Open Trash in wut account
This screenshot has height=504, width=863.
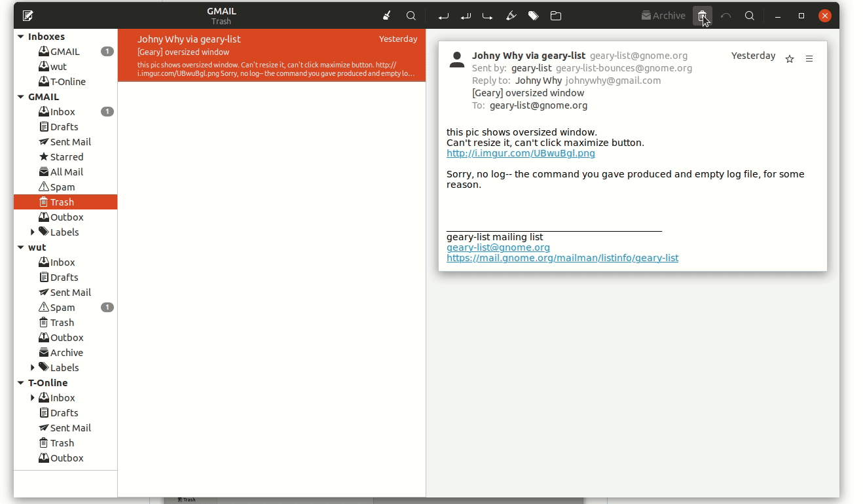(65, 323)
